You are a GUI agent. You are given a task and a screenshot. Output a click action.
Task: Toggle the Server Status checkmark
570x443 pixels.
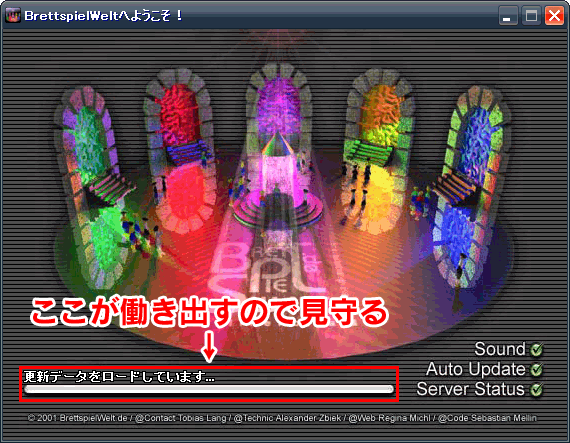point(536,390)
